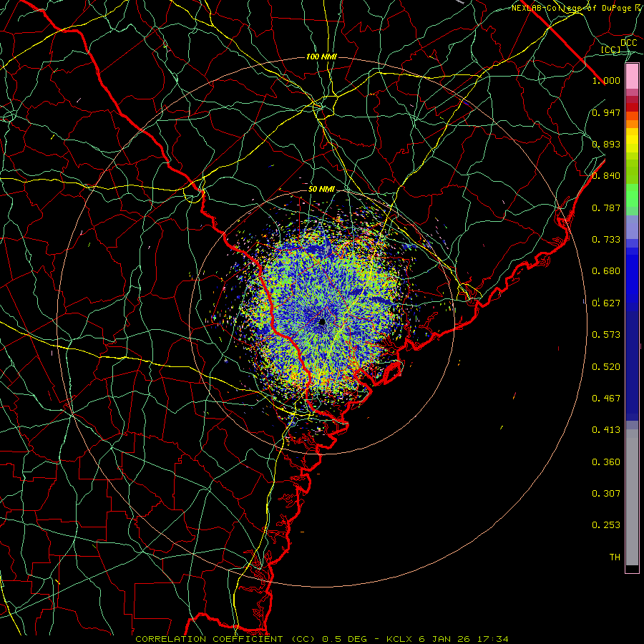Click the 100 NMI range ring label
Screen dimensions: 644x644
click(x=321, y=57)
